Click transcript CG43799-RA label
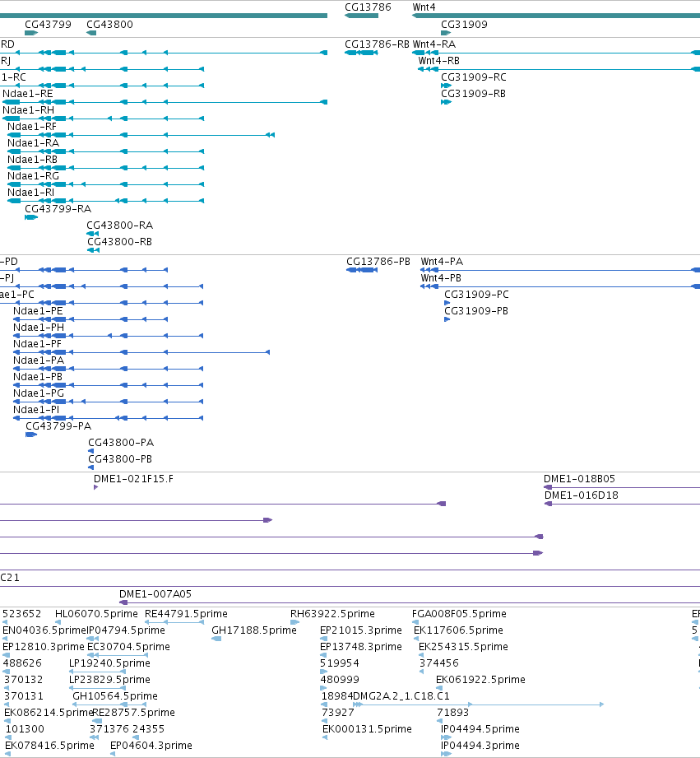 (58, 209)
